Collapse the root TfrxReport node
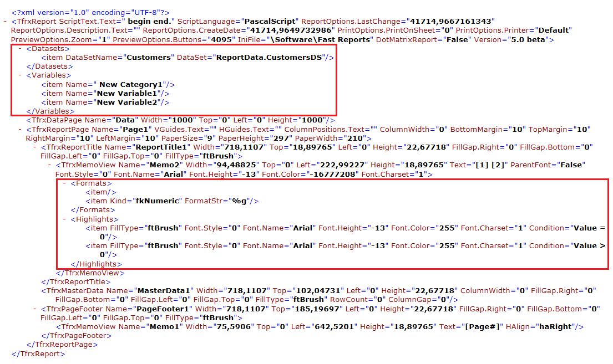This screenshot has width=613, height=364. (x=5, y=21)
